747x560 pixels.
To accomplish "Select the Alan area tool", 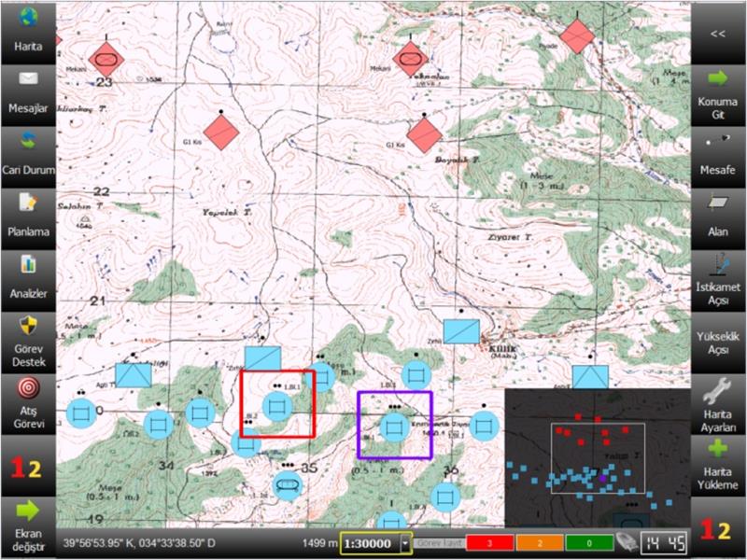I will point(718,215).
